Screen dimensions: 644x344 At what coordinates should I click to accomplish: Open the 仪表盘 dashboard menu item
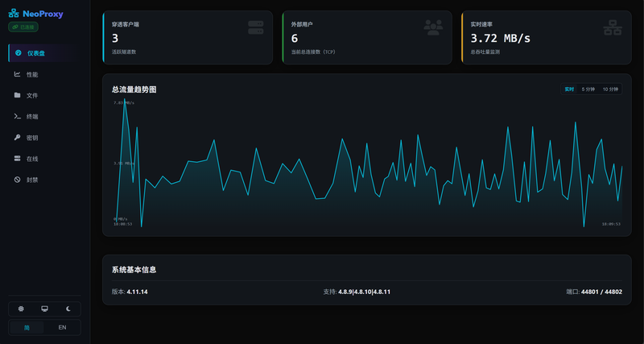point(45,53)
